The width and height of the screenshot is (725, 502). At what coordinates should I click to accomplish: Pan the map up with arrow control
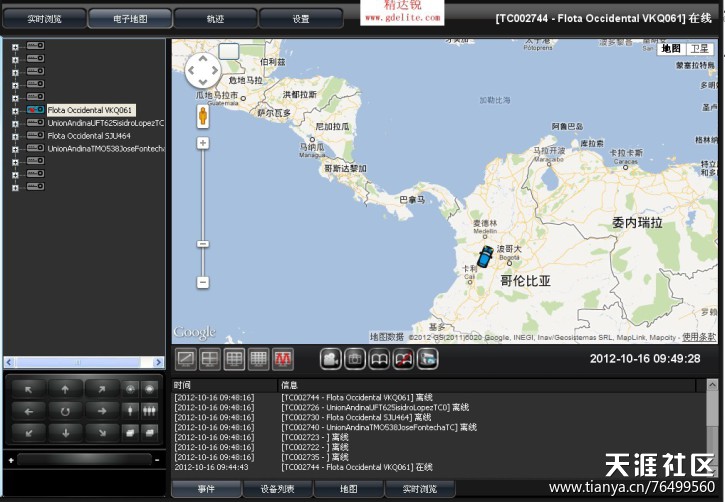tap(203, 59)
